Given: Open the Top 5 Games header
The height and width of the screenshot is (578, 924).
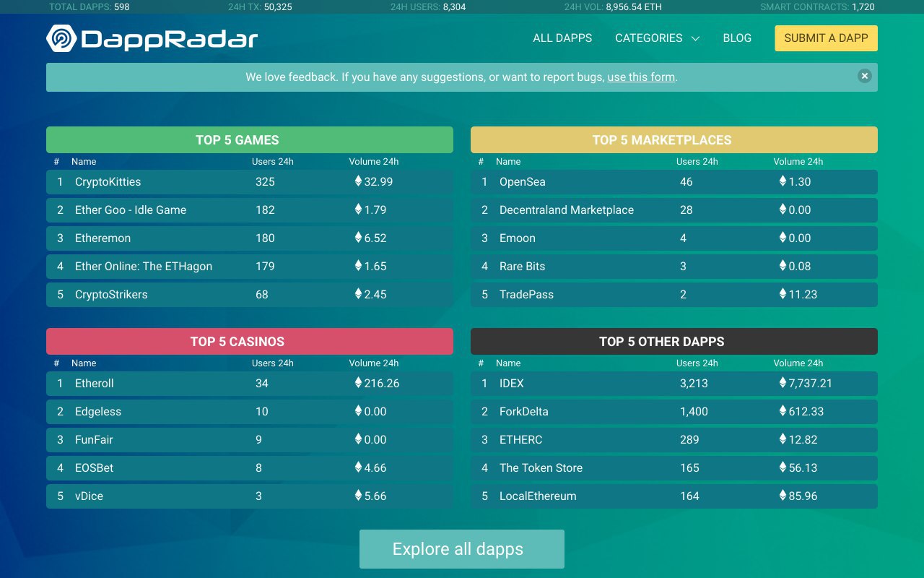Looking at the screenshot, I should coord(250,140).
